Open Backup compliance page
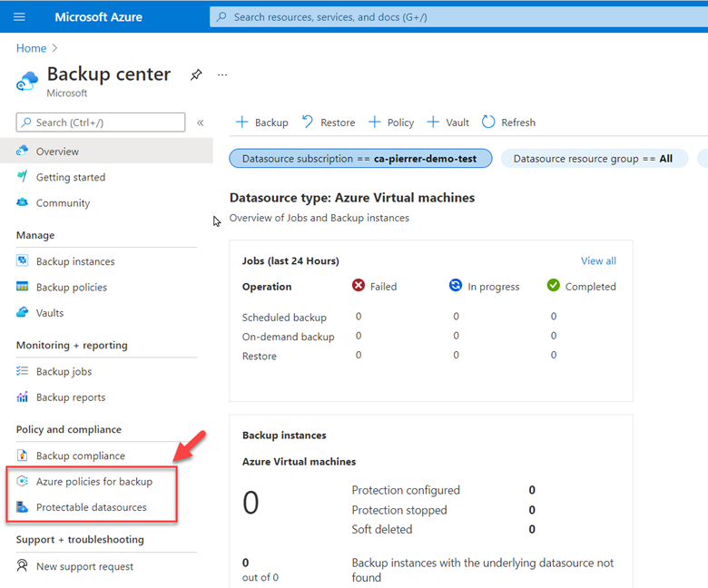 (x=81, y=456)
